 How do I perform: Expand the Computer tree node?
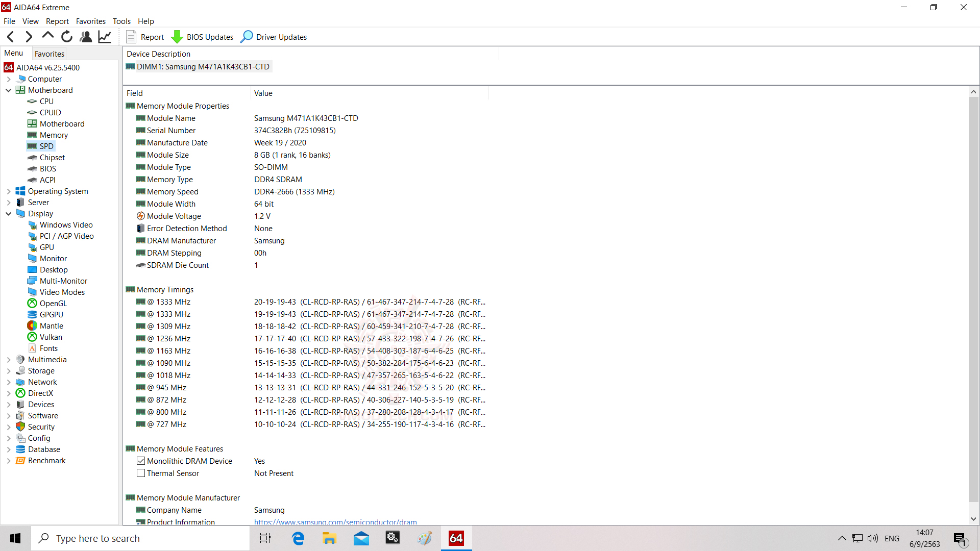(x=9, y=79)
